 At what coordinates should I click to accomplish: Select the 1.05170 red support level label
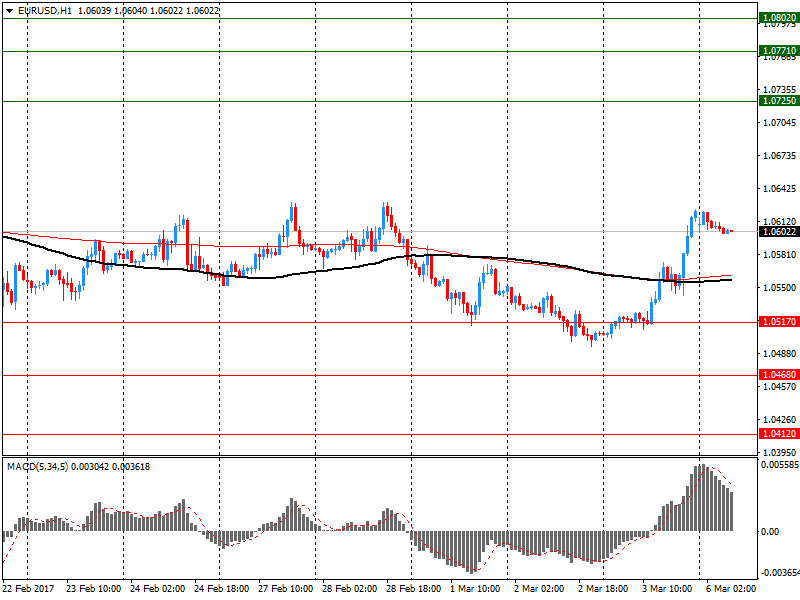[779, 321]
